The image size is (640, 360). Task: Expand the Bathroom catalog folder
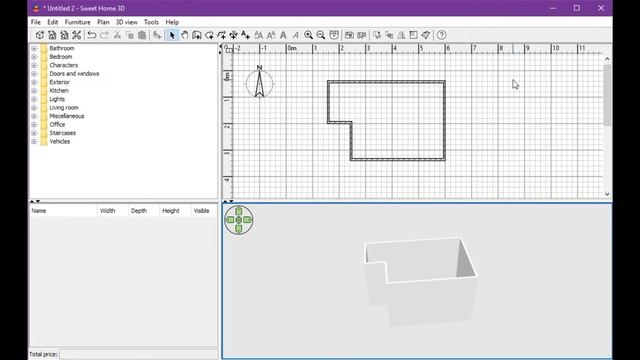coord(34,48)
